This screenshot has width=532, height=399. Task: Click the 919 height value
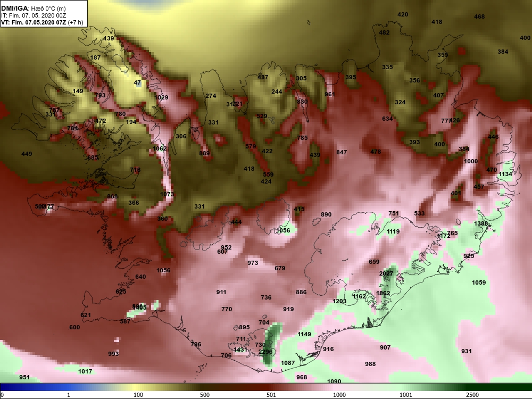click(x=288, y=309)
